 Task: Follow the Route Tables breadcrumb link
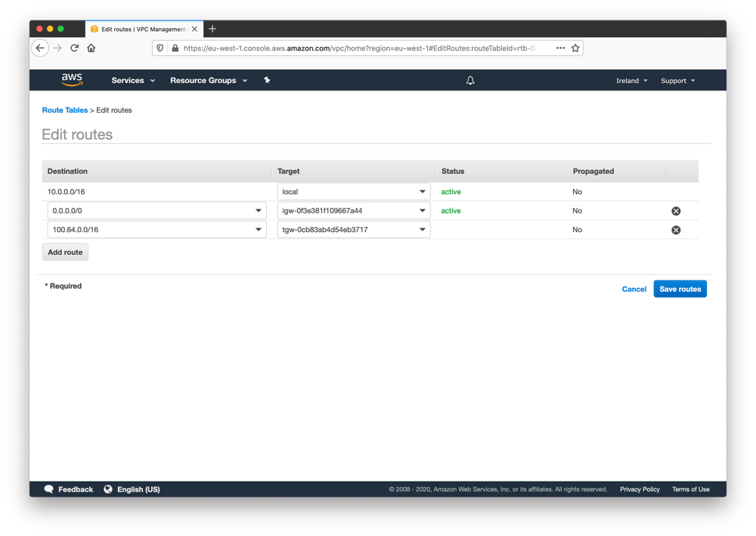[x=64, y=110]
